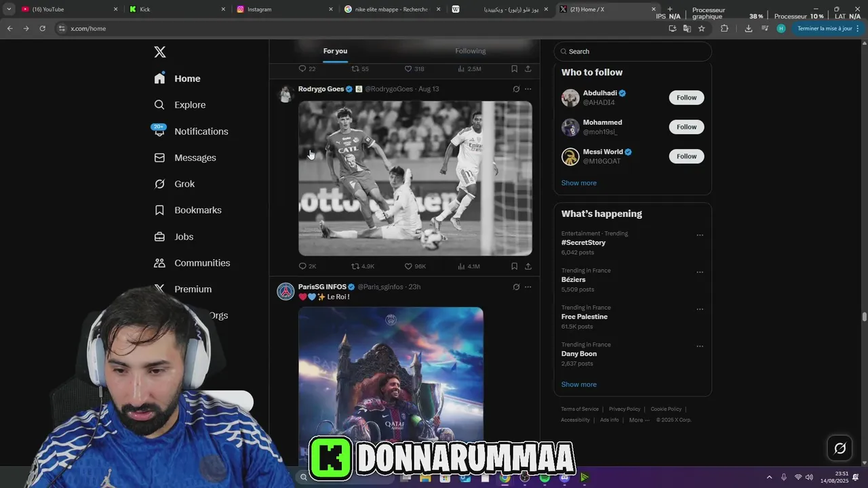The image size is (868, 488).
Task: Open the Béziers trend
Action: tap(573, 279)
